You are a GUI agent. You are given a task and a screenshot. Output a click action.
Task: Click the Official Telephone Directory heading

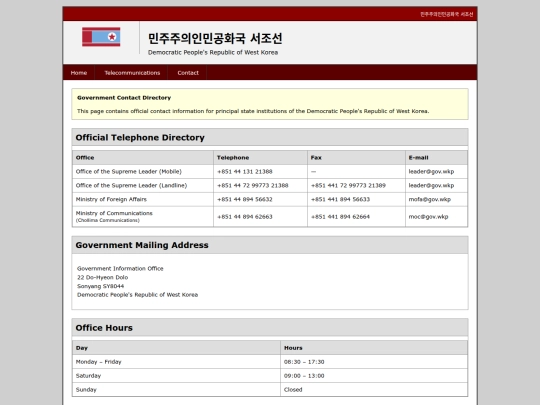[x=140, y=137]
